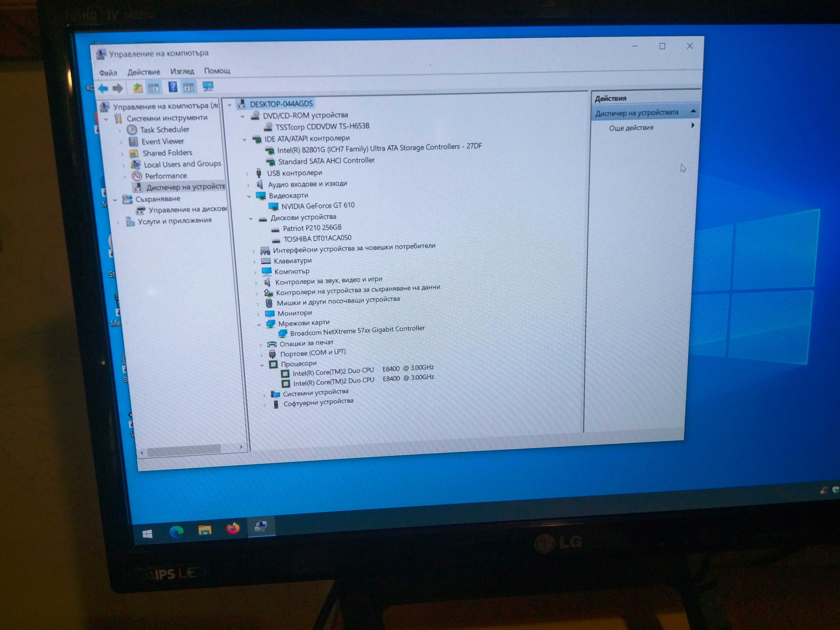Select Интерфейсни устройства за човешки потребители
This screenshot has width=840, height=630.
coord(354,248)
